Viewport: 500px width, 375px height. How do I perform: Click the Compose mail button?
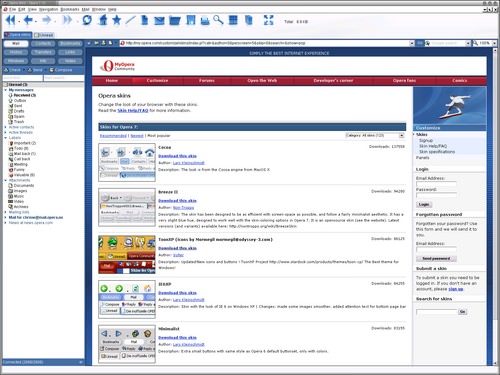pos(61,70)
